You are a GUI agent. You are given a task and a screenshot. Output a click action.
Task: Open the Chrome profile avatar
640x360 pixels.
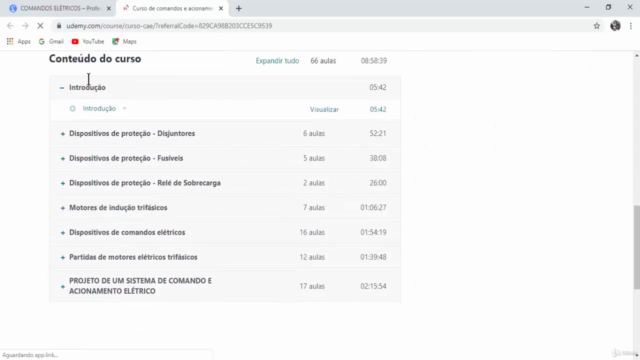(615, 26)
